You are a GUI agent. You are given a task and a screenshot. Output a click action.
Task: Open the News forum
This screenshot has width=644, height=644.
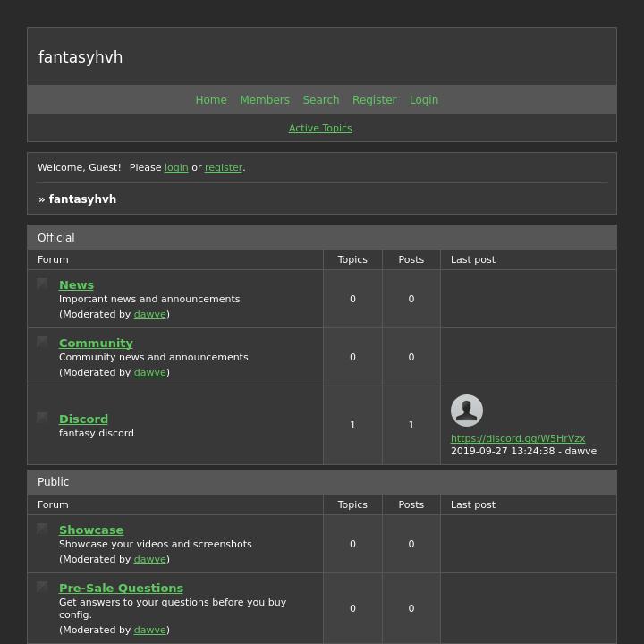76,284
